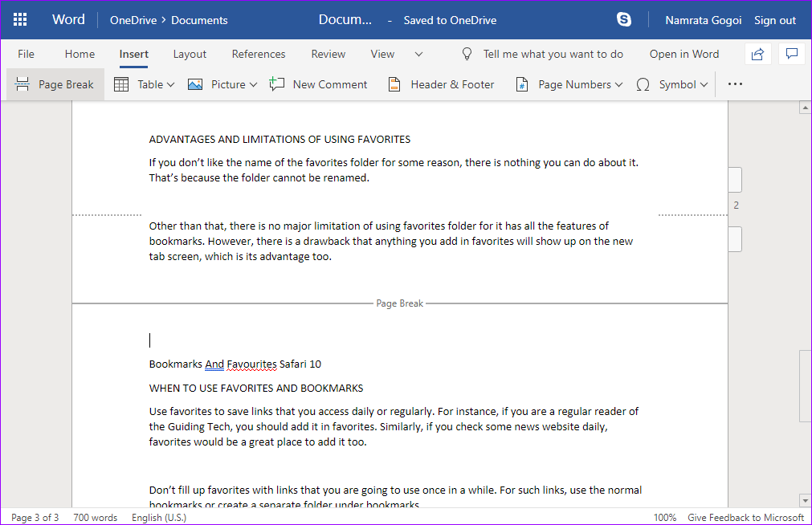Expand the Symbol dropdown arrow
Viewport: 812px width, 525px height.
tap(704, 84)
